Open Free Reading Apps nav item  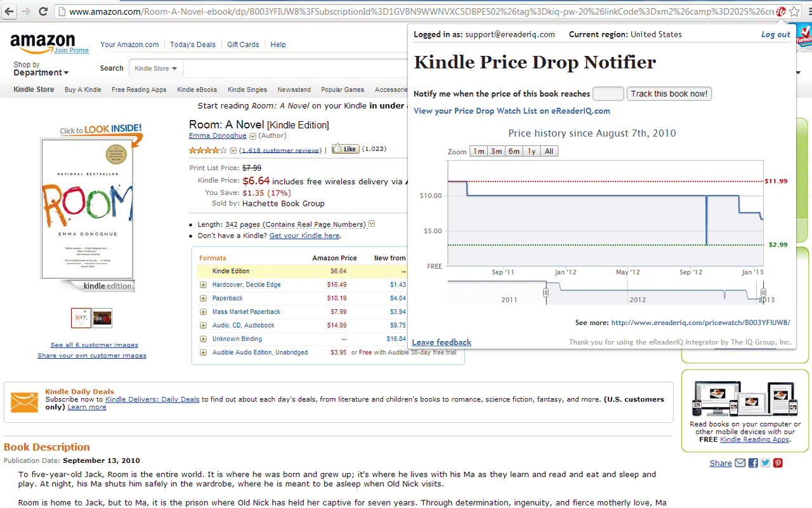[139, 90]
